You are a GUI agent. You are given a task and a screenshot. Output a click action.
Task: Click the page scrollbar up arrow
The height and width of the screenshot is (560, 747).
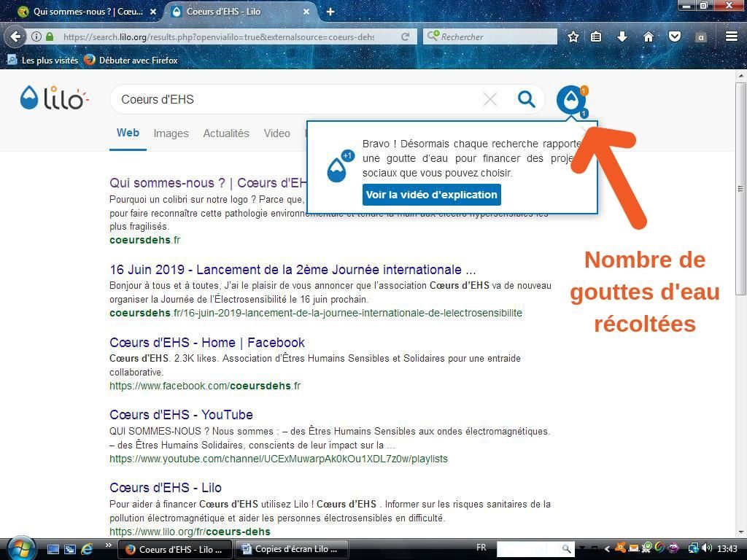point(741,76)
